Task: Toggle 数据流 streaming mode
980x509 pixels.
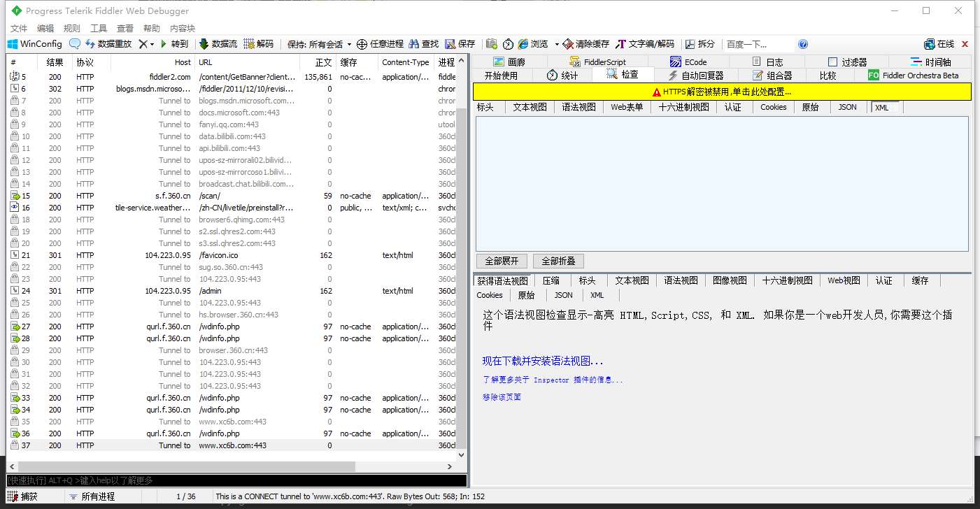Action: pos(218,44)
